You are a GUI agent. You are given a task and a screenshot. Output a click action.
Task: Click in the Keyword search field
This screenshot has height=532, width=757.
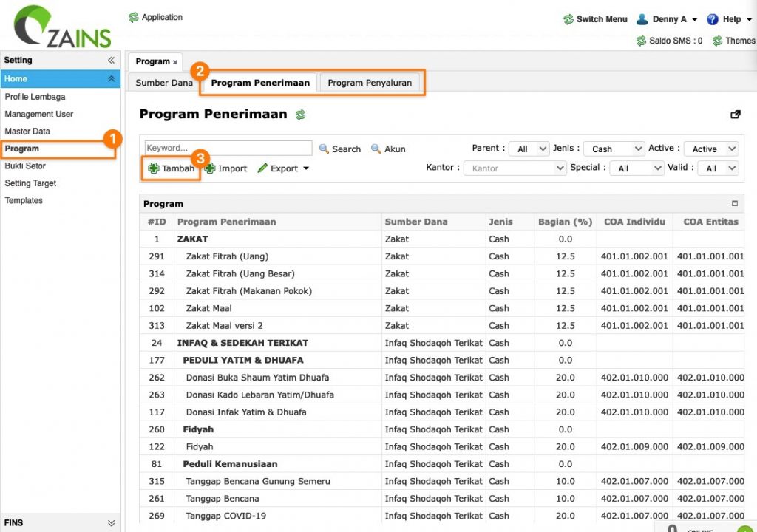click(228, 148)
